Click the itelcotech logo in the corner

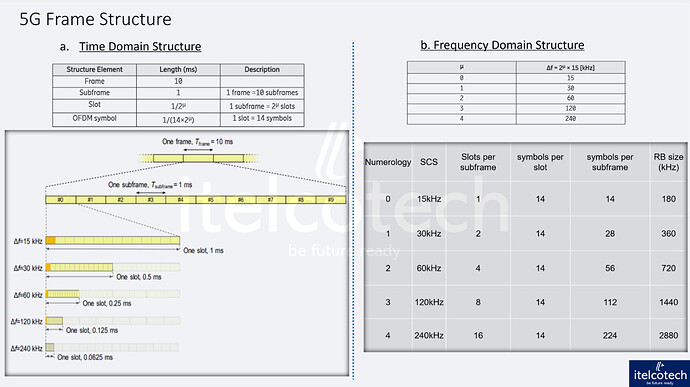pos(659,373)
